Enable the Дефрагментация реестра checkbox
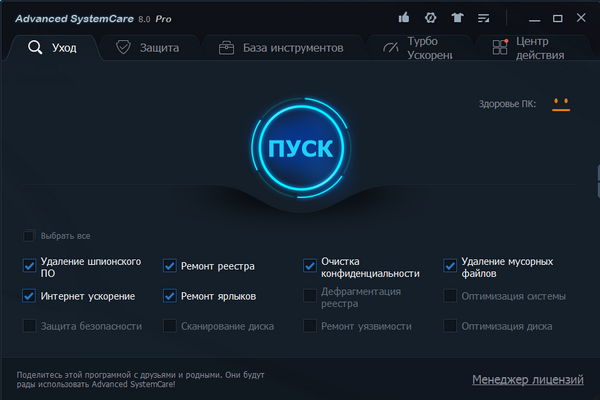This screenshot has width=600, height=400. tap(310, 296)
